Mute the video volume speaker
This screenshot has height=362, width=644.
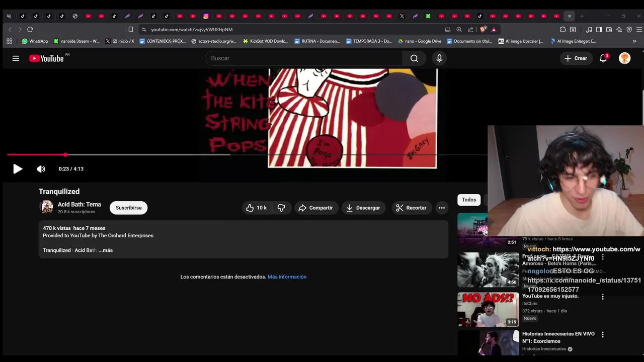(x=41, y=169)
